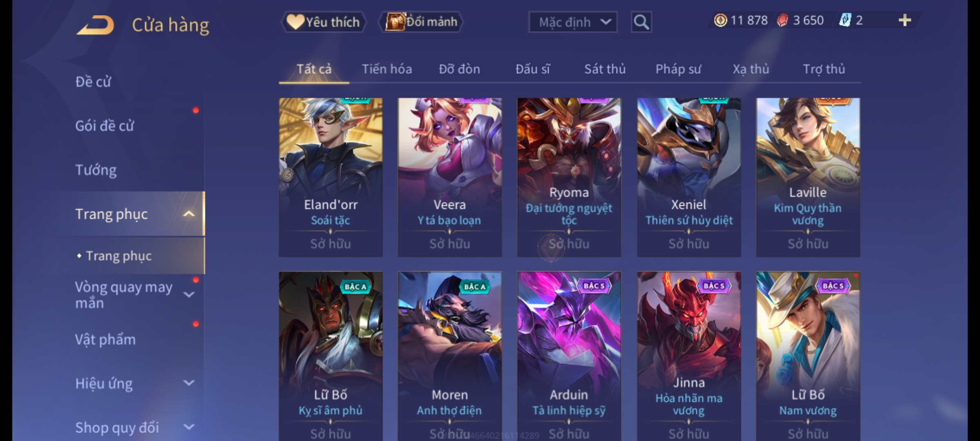980x441 pixels.
Task: Tap the red ruby currency icon
Action: pos(782,20)
